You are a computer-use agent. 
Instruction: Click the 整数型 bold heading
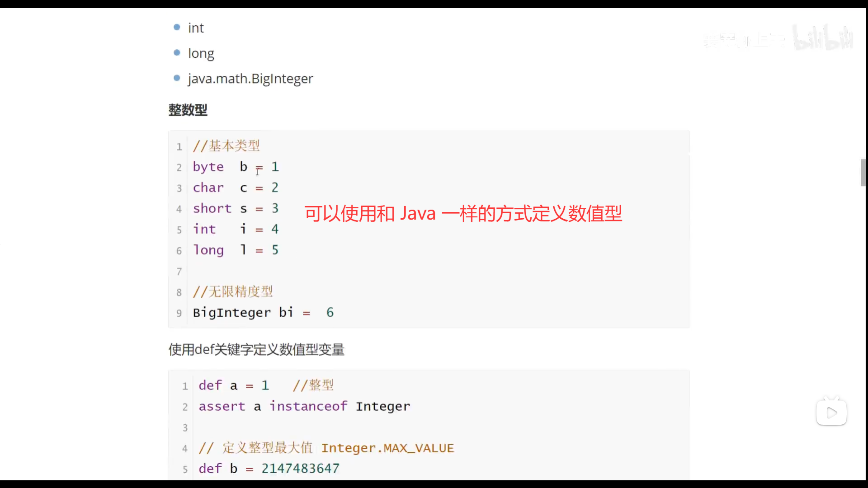click(188, 110)
